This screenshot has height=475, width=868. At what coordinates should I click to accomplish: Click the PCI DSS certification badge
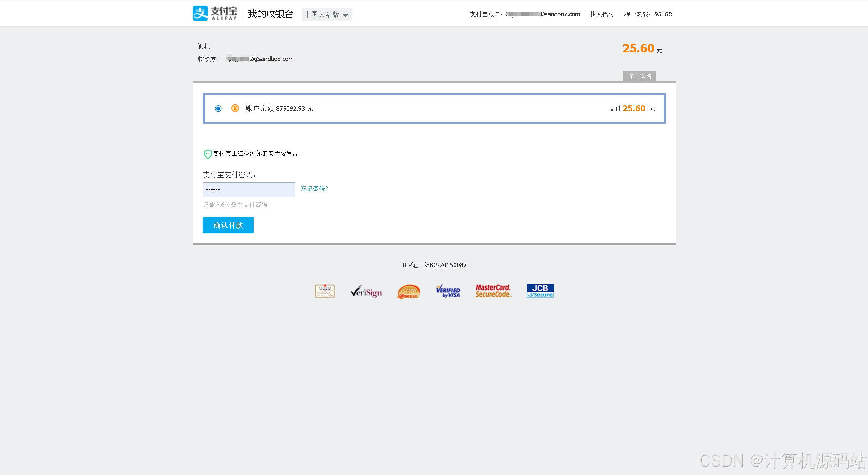408,292
